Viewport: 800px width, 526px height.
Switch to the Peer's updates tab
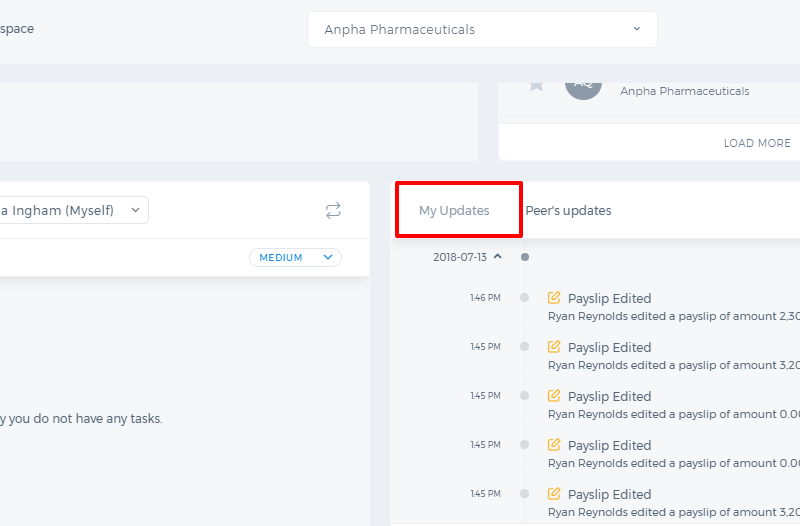click(x=568, y=210)
